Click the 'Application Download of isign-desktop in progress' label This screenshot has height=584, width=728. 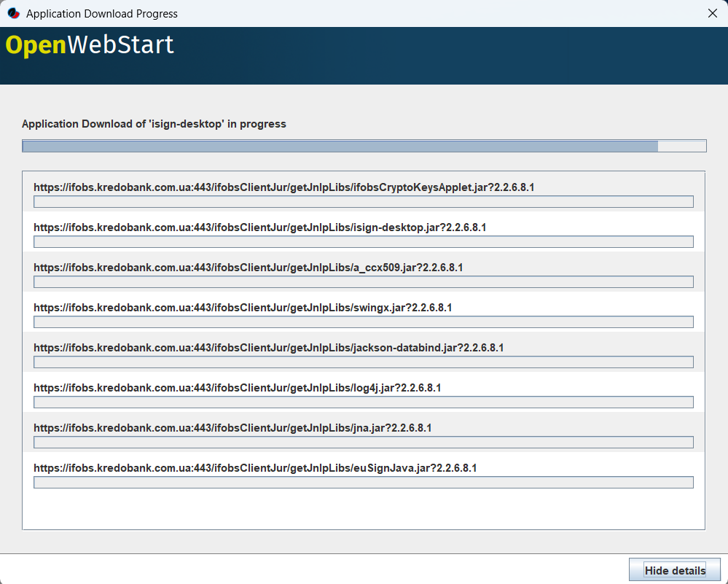[x=154, y=124]
